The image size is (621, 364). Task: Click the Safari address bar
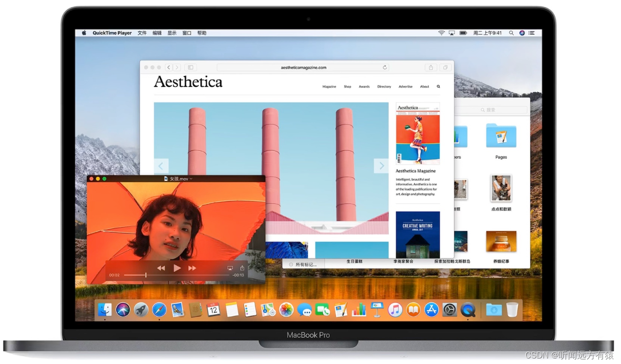tap(303, 67)
